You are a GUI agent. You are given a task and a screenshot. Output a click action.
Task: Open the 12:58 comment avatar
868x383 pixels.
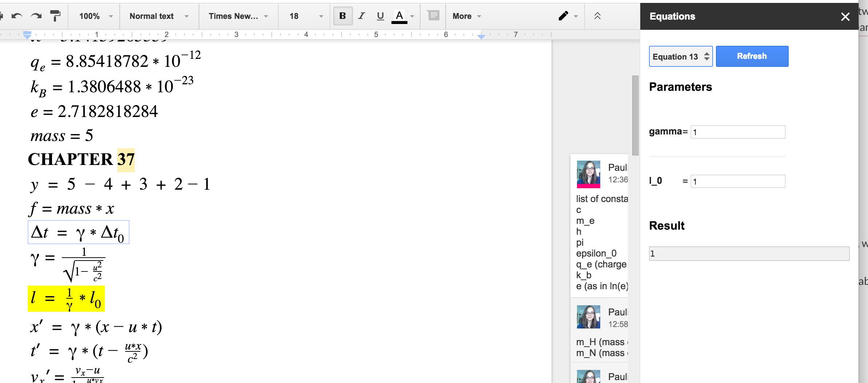click(x=588, y=317)
